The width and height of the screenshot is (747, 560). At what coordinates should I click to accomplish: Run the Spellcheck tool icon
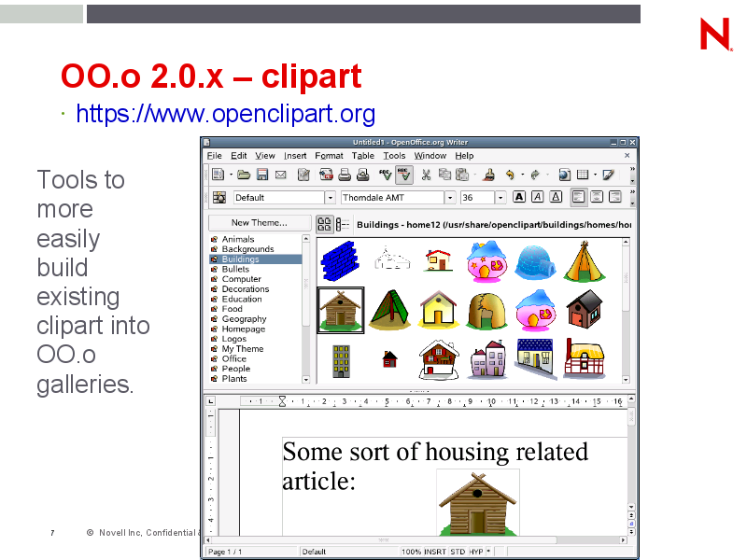[386, 175]
